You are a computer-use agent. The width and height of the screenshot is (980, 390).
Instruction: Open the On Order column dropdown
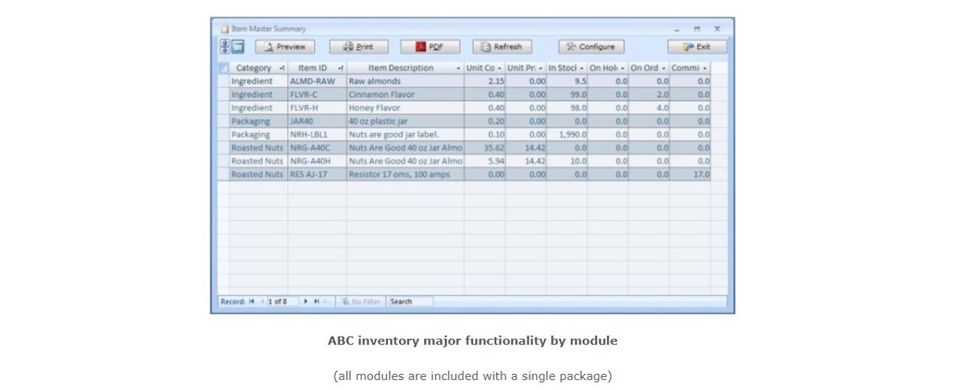coord(664,68)
